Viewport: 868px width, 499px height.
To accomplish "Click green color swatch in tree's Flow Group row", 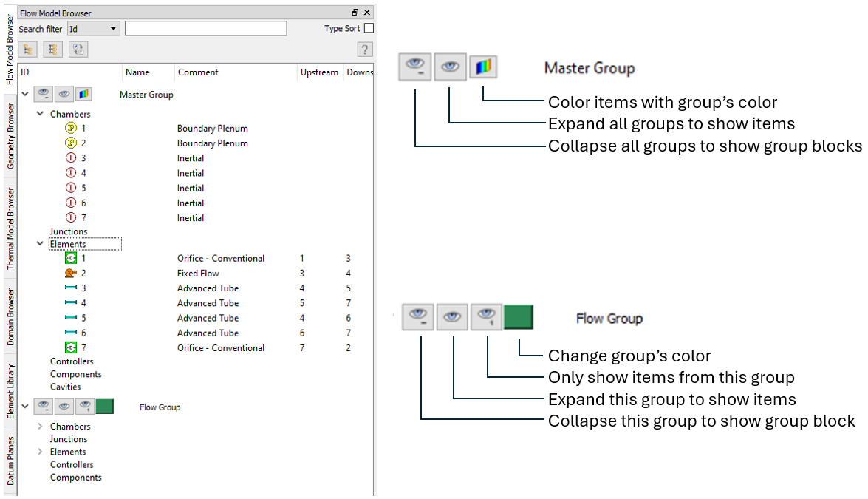I will pyautogui.click(x=105, y=406).
